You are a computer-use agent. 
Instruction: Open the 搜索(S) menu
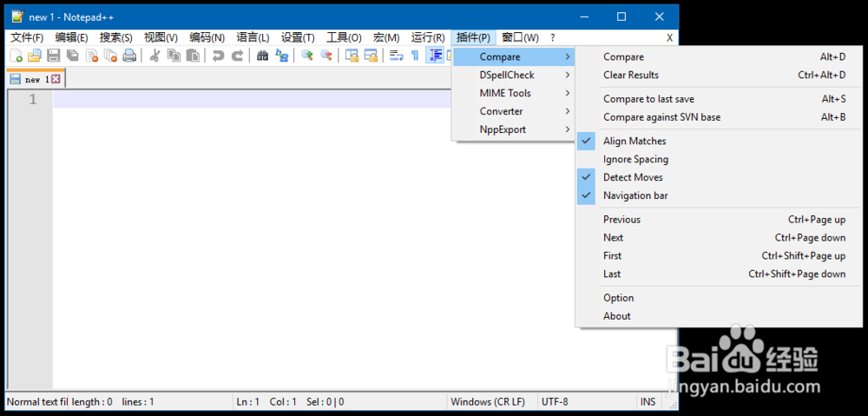tap(115, 37)
